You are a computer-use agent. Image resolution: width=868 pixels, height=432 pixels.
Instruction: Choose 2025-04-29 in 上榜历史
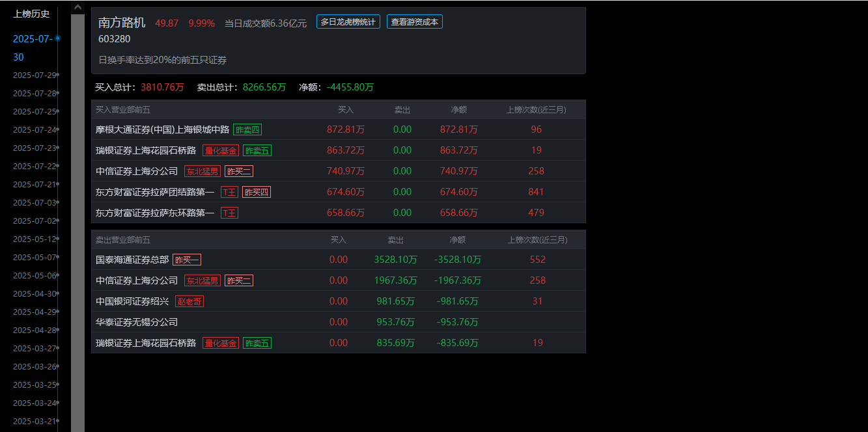pyautogui.click(x=35, y=312)
